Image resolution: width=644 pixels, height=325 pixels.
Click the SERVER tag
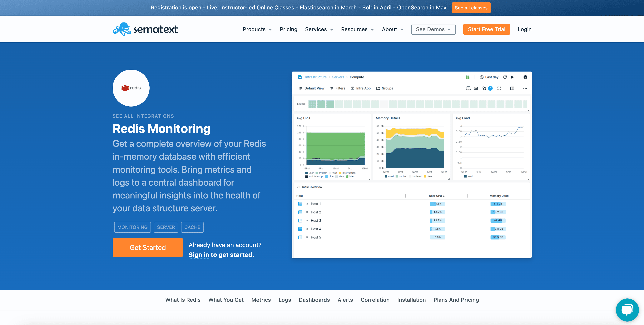[x=166, y=227]
